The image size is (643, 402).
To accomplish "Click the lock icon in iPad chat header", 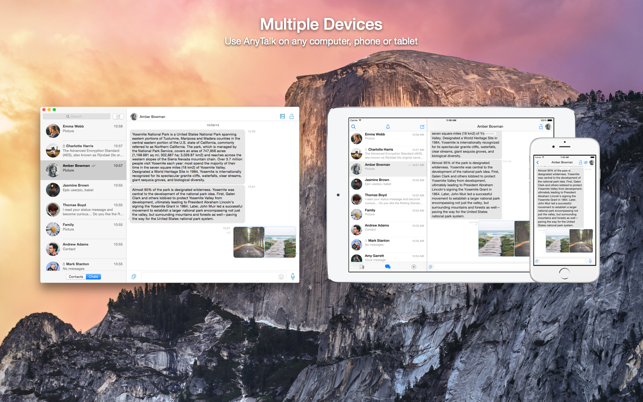I will tap(540, 127).
